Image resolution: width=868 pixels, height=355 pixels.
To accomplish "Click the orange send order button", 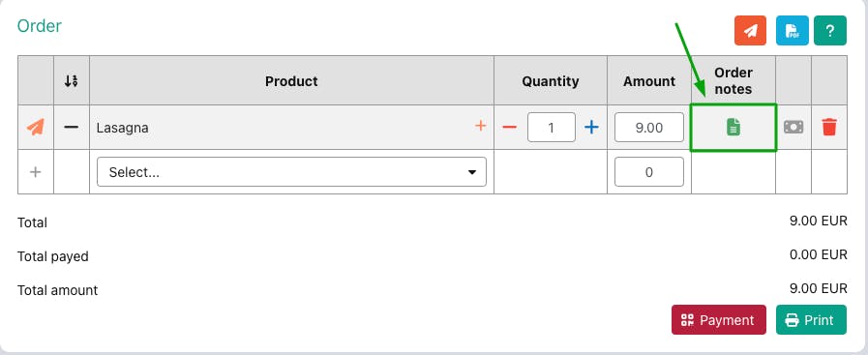I will [x=750, y=30].
